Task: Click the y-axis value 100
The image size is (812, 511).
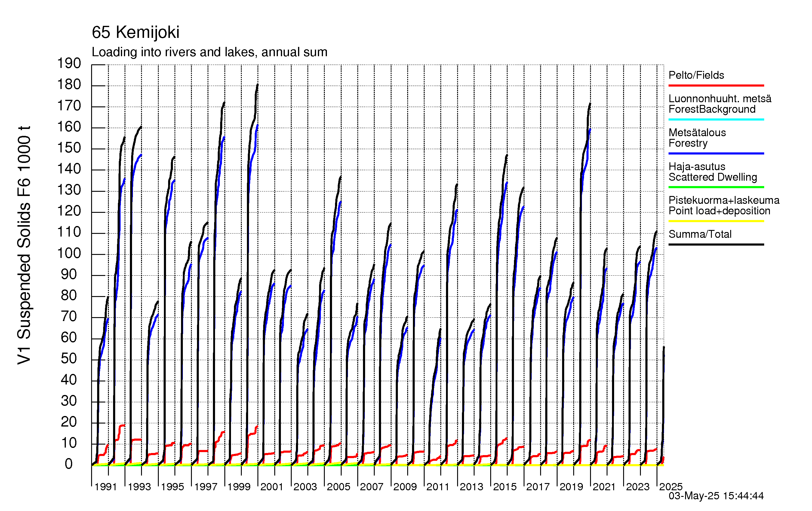Action: [69, 253]
